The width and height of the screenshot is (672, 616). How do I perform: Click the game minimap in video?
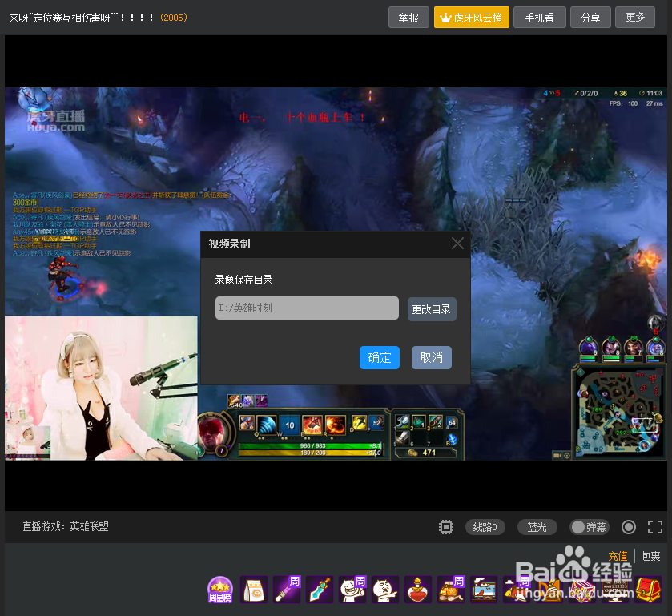tap(619, 412)
